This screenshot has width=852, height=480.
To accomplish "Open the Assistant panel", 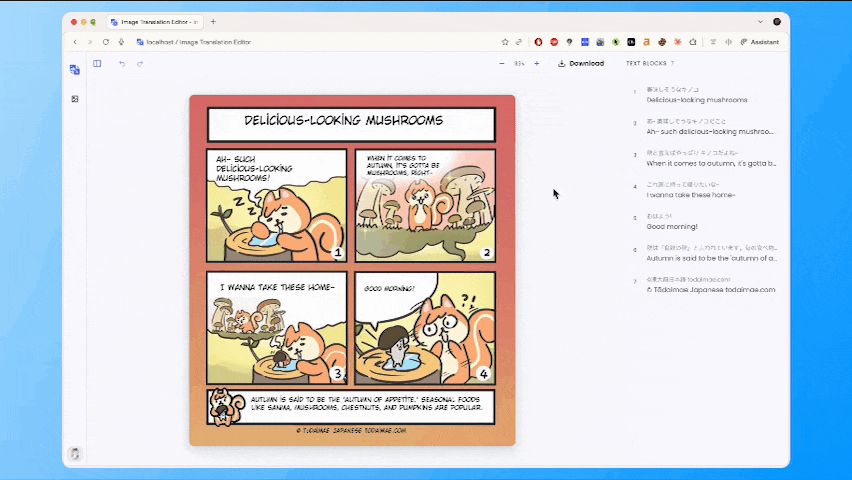I will 760,42.
